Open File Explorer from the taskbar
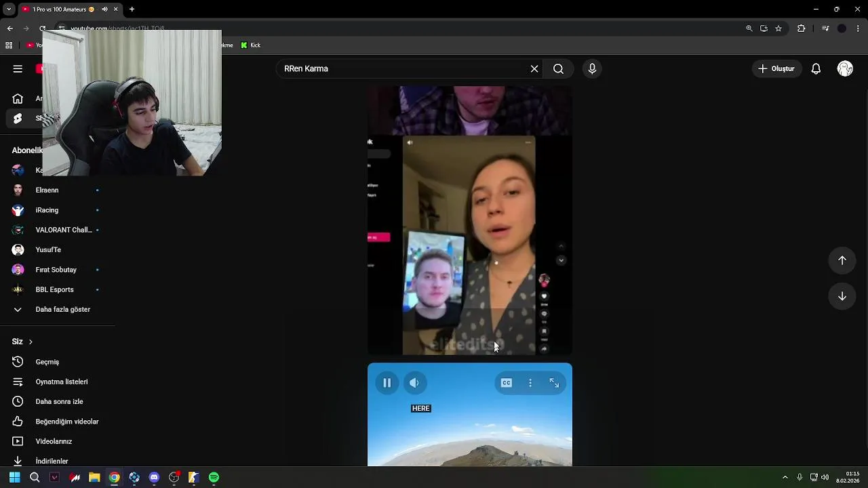Screen dimensions: 868x488 [94, 477]
